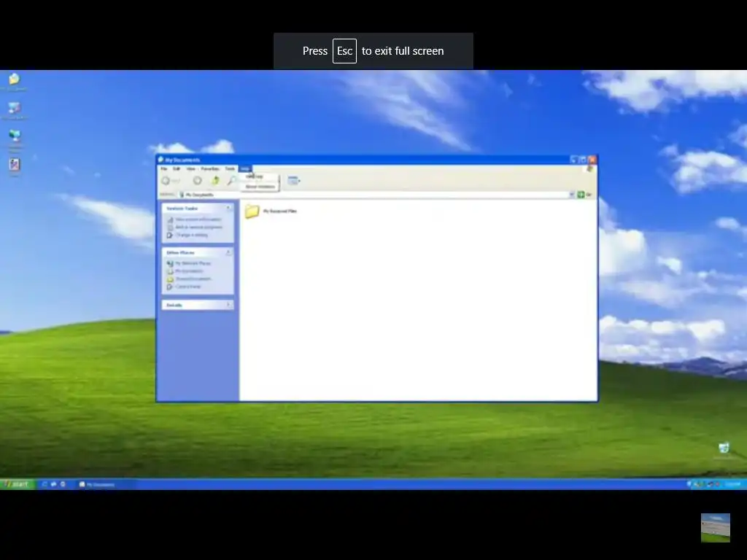
Task: Select the My Received Files folder
Action: click(252, 211)
